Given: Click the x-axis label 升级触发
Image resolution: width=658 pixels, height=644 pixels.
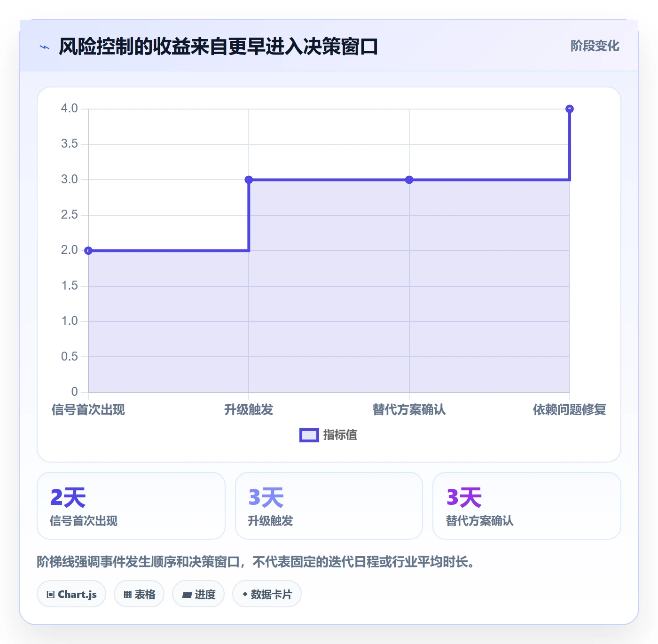Looking at the screenshot, I should coord(249,410).
